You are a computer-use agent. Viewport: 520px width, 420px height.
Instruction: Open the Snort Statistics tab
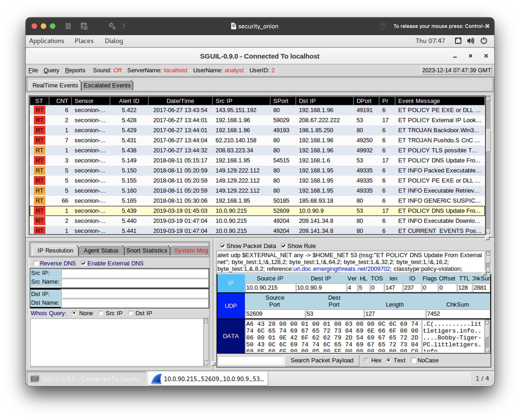[x=147, y=250]
